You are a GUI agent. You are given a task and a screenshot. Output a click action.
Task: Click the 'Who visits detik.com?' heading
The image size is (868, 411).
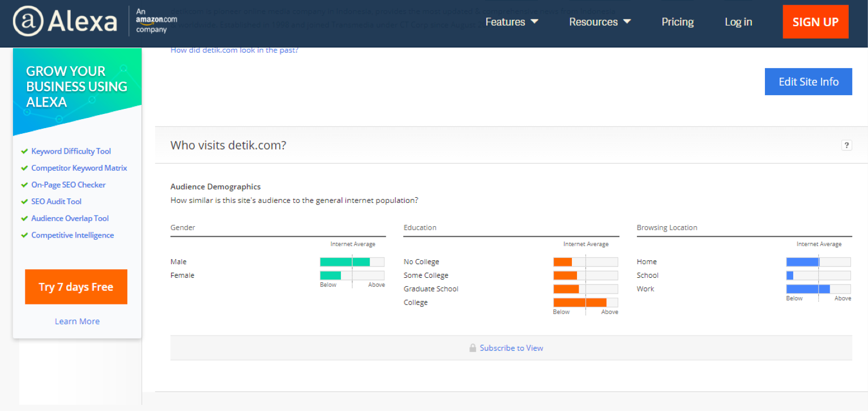tap(228, 145)
